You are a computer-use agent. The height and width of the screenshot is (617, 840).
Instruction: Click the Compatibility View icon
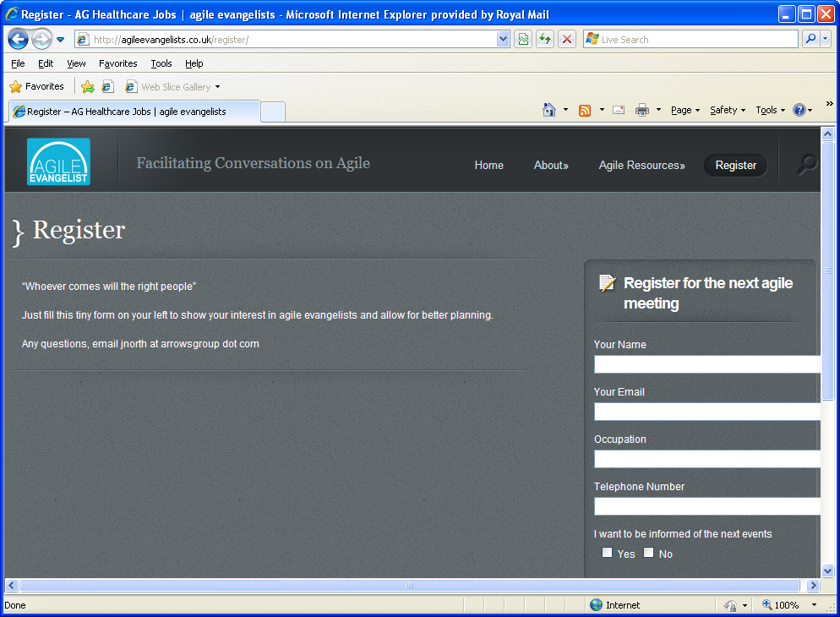pyautogui.click(x=523, y=39)
